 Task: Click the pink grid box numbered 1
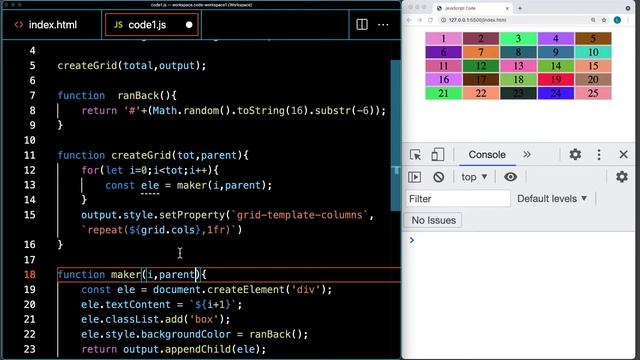(444, 39)
